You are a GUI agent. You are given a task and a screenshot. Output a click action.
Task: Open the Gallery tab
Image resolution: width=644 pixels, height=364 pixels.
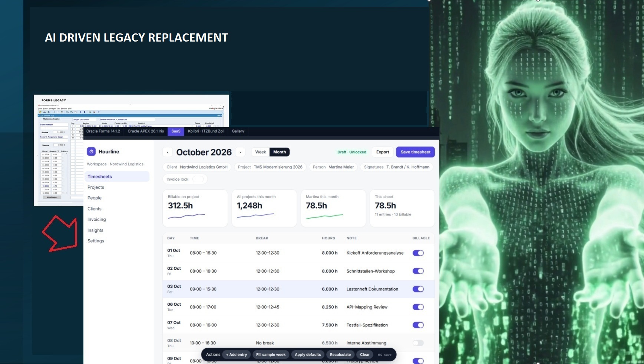point(238,131)
